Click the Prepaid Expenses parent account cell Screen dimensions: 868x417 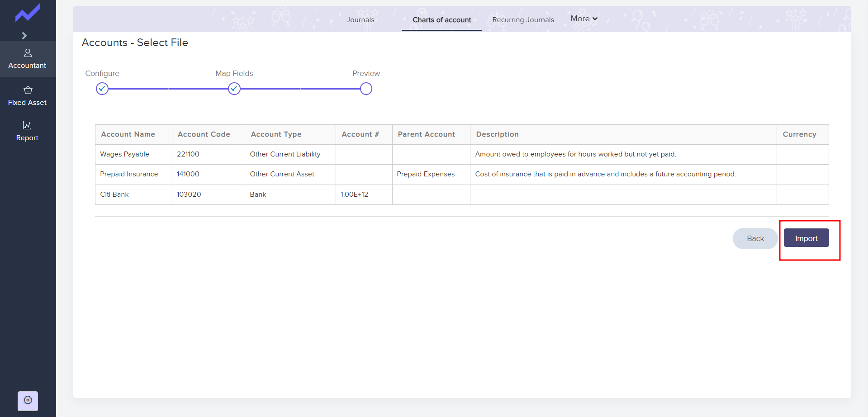point(431,174)
